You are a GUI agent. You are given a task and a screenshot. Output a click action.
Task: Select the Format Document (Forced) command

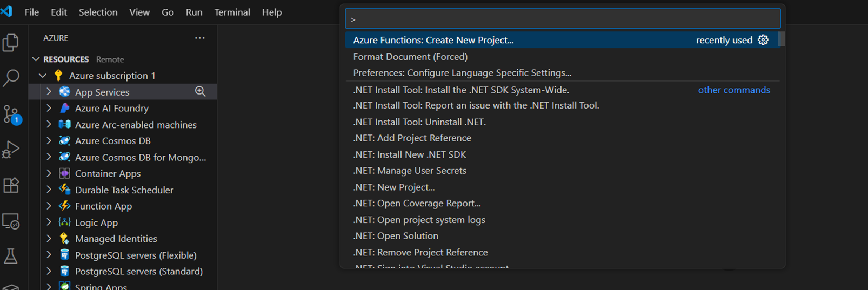click(410, 57)
